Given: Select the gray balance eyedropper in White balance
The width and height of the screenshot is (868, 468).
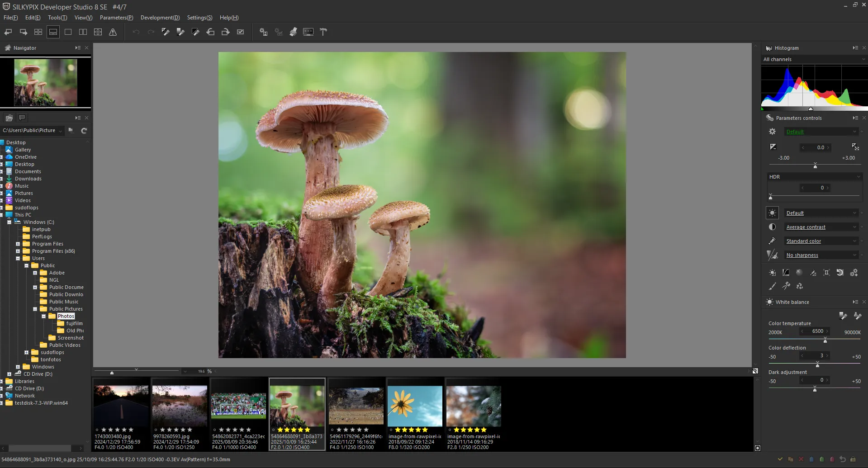Looking at the screenshot, I should [x=842, y=316].
